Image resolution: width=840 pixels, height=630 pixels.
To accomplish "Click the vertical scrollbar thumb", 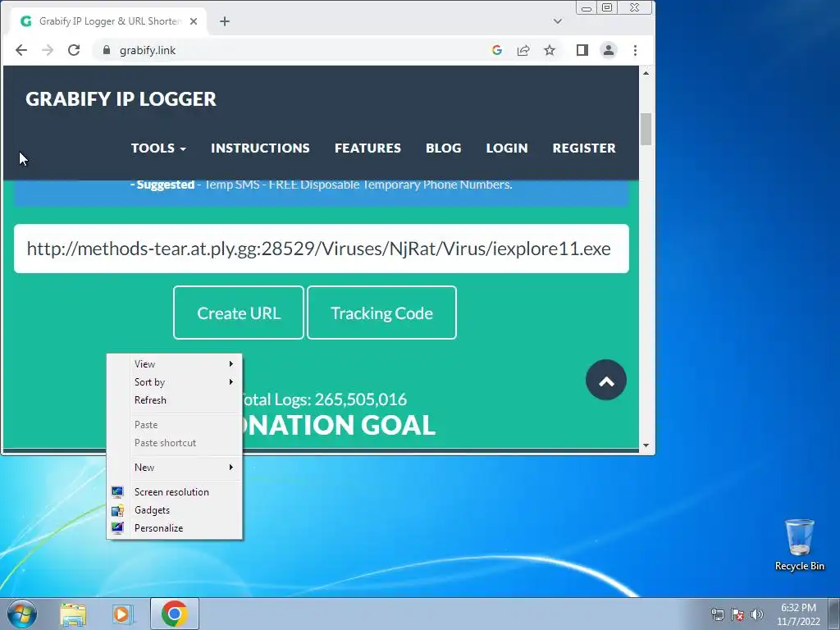I will pos(646,129).
